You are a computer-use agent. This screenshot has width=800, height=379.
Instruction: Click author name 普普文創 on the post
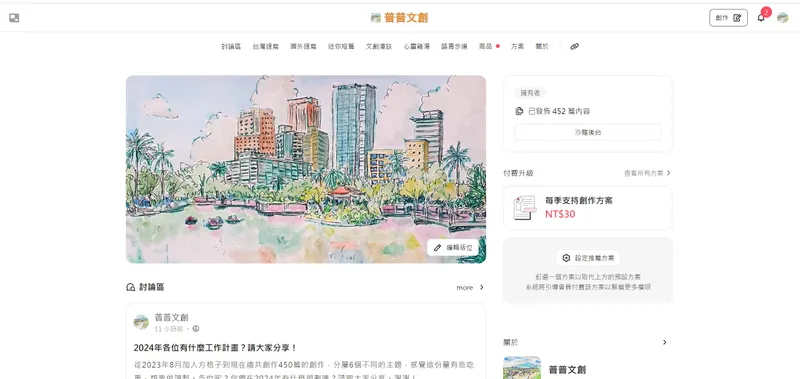[x=171, y=317]
